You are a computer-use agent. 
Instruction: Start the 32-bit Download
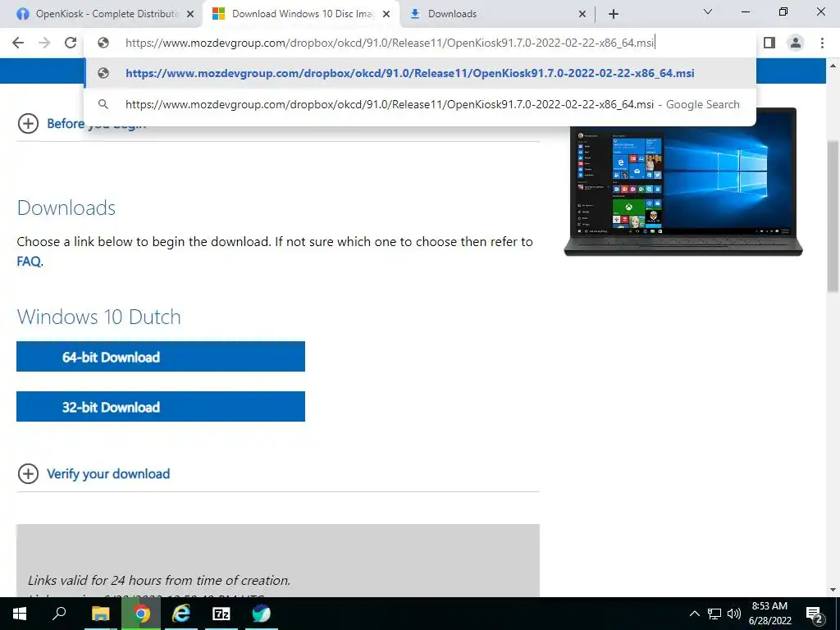click(x=161, y=407)
